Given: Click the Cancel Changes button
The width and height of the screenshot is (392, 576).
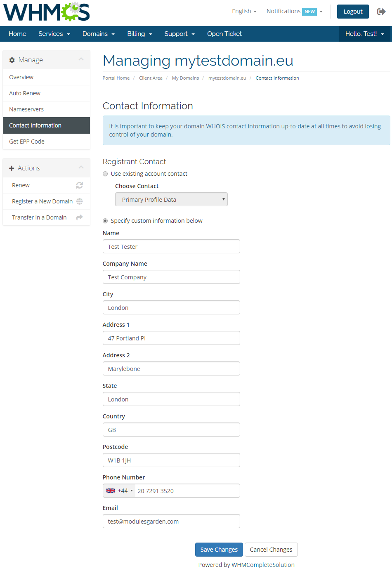Looking at the screenshot, I should click(x=271, y=550).
